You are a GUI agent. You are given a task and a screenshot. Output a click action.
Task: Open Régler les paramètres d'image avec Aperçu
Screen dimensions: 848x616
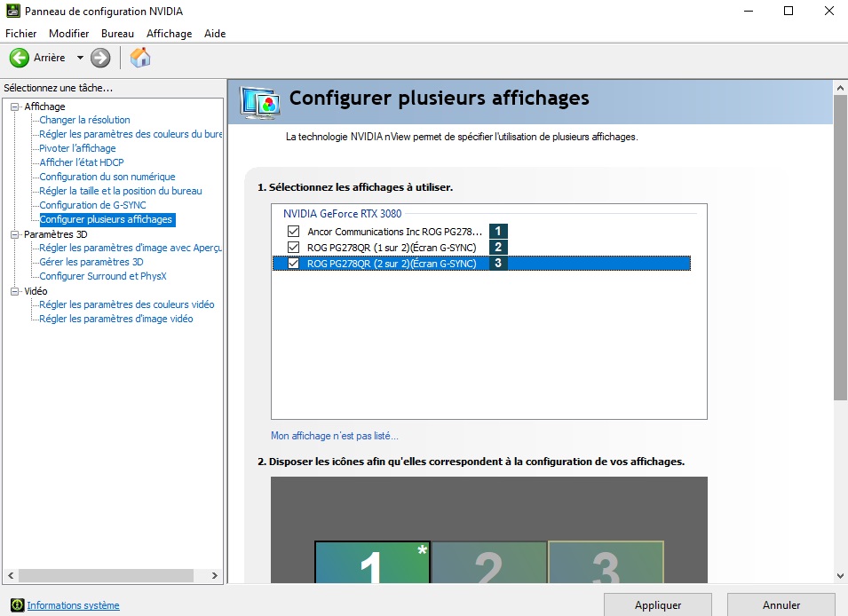tap(131, 248)
